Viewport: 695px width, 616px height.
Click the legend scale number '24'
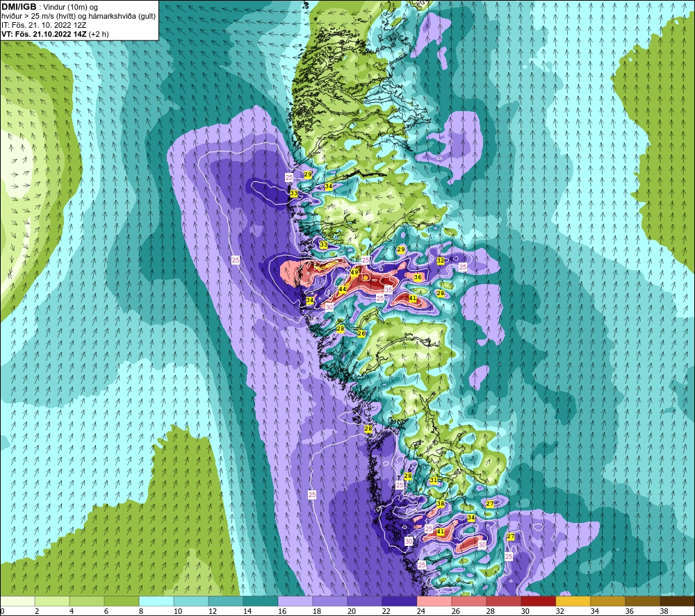pos(420,612)
